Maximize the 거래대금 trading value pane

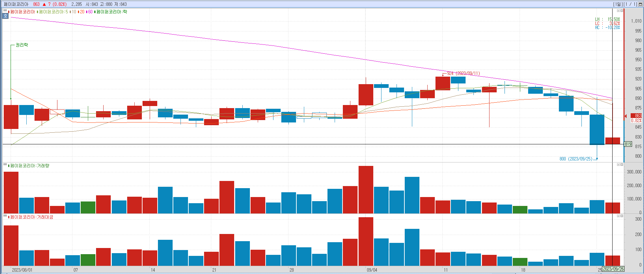coord(618,216)
